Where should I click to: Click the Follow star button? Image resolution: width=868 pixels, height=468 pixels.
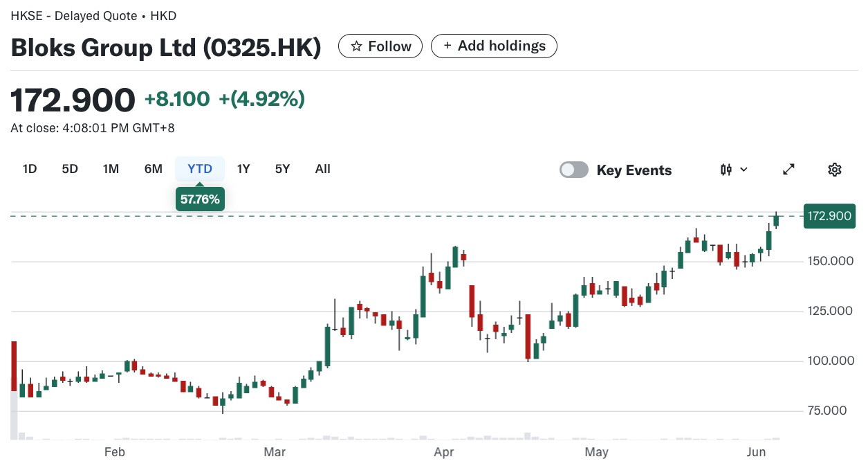(x=380, y=46)
